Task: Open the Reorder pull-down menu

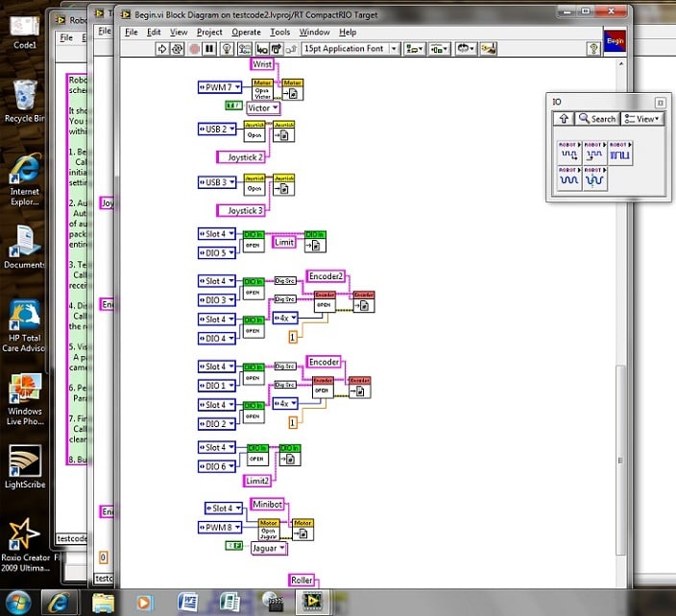Action: (x=466, y=49)
